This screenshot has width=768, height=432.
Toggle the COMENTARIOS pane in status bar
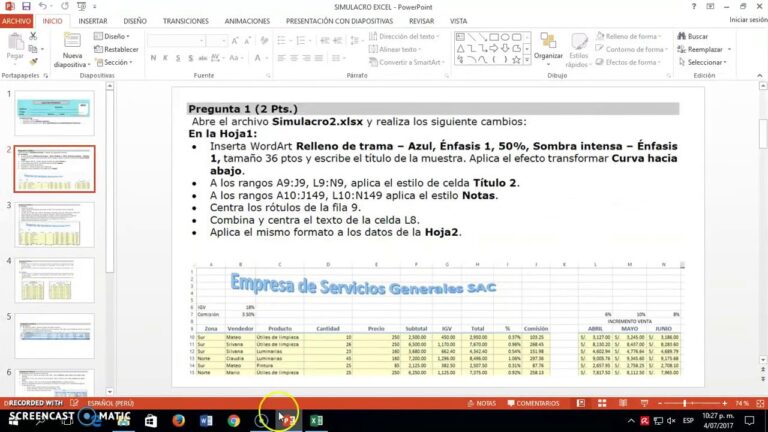533,403
